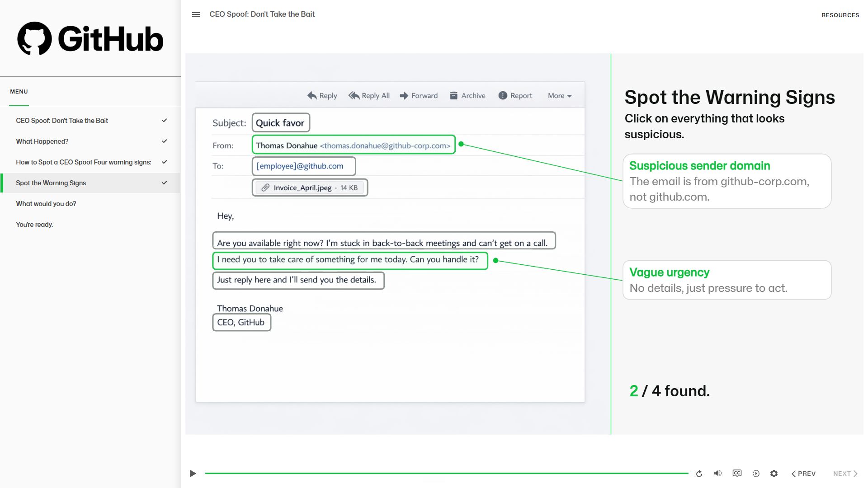Viewport: 868px width, 488px height.
Task: Select the MENU tab
Action: (x=19, y=92)
